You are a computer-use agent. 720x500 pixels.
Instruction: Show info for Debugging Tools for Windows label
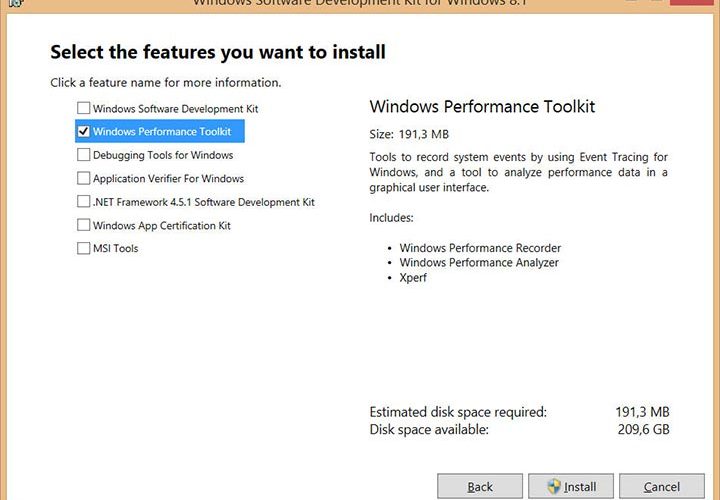point(163,155)
